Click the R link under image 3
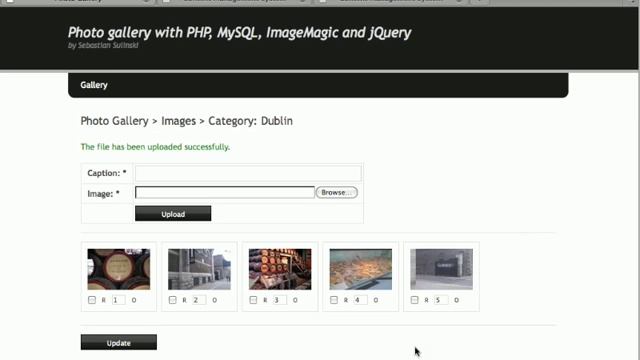 (x=265, y=300)
